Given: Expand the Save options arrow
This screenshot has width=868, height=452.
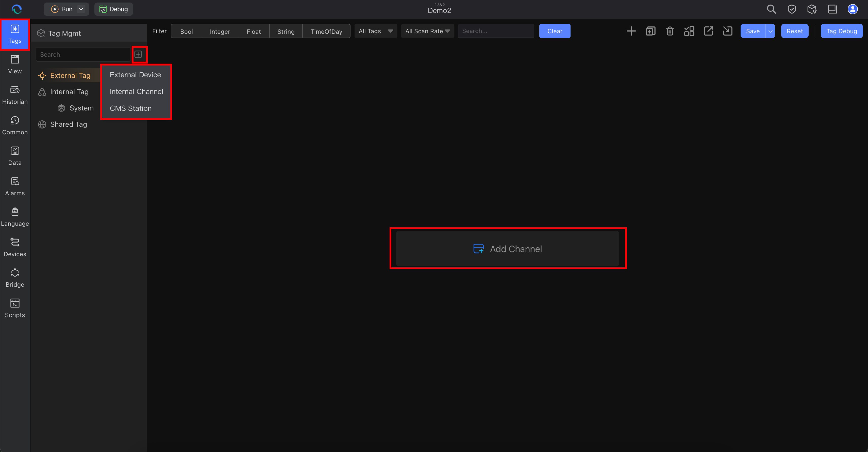Looking at the screenshot, I should point(770,31).
